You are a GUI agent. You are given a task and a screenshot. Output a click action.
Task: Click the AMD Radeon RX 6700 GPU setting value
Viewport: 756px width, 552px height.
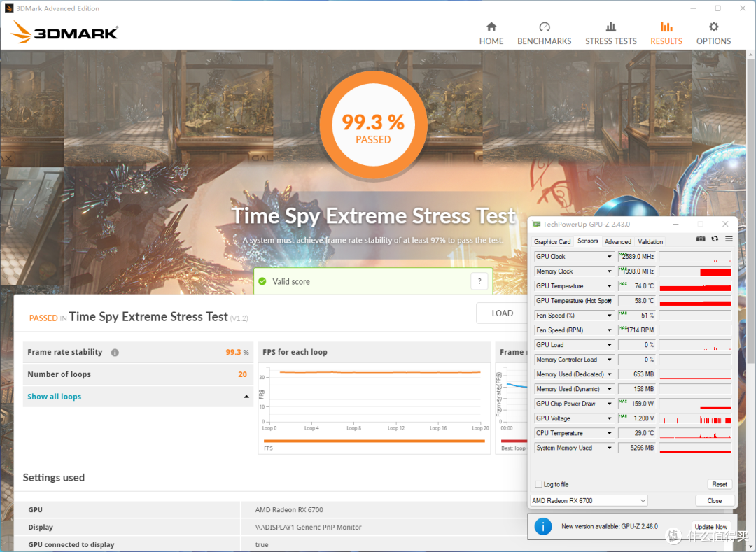pos(289,509)
